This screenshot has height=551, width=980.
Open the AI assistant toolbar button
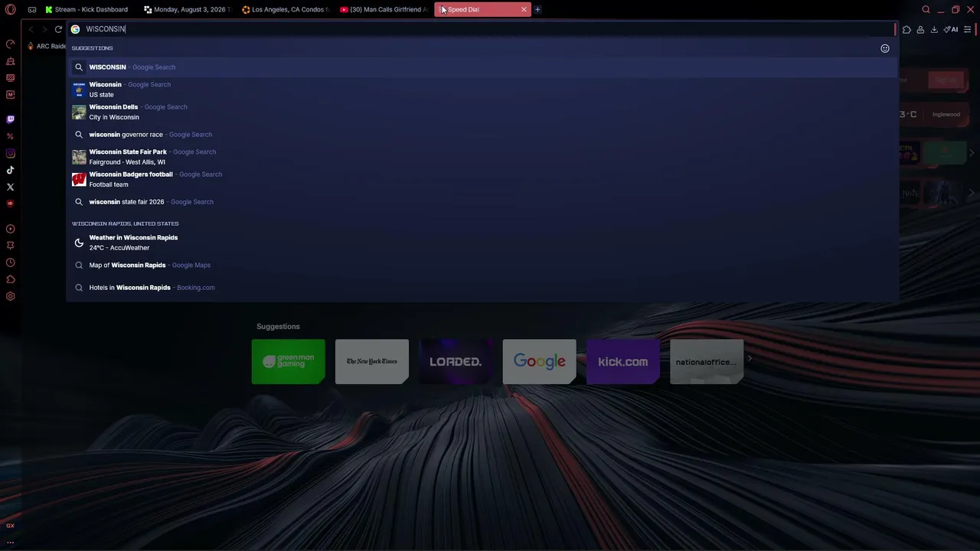click(951, 30)
